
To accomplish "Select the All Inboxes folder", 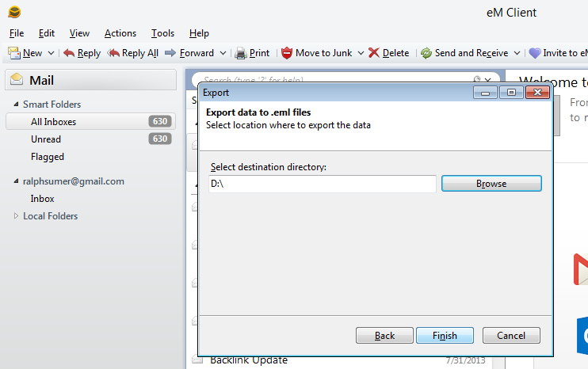I will (90, 122).
